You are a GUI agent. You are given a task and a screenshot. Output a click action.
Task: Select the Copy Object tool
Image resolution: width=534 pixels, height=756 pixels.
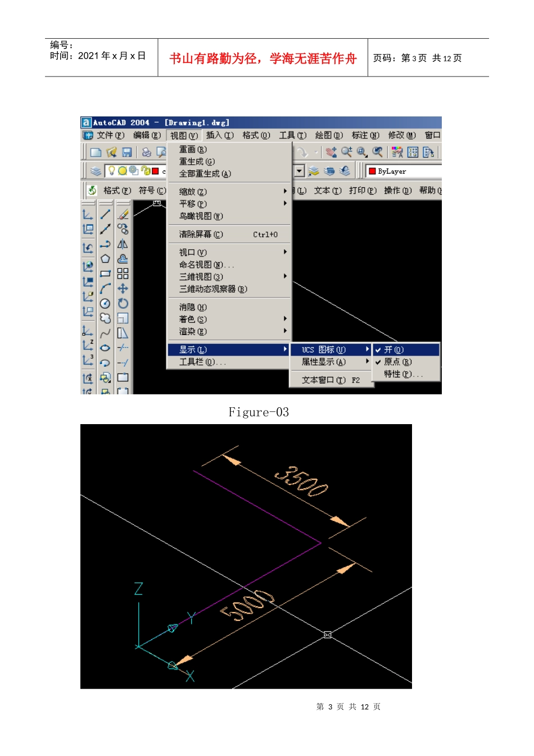coord(123,229)
